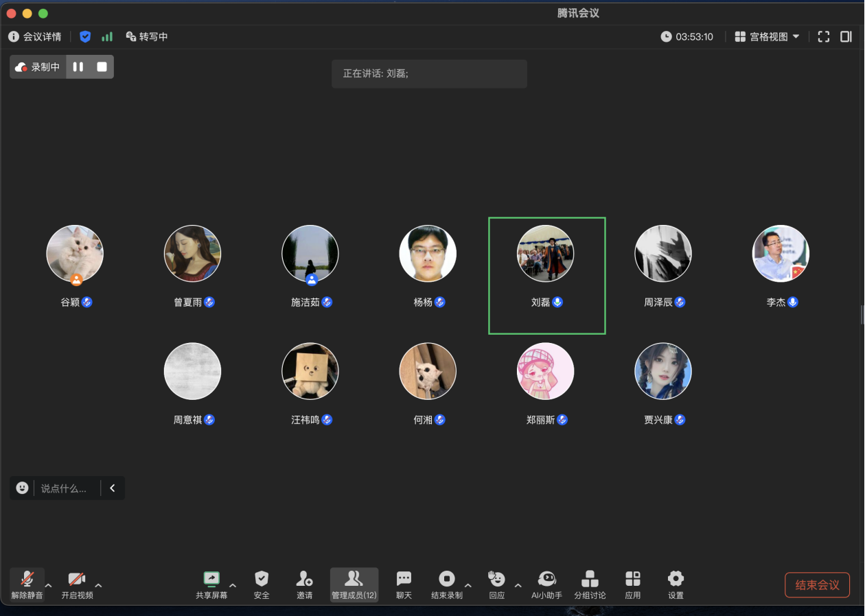The image size is (865, 616).
Task: Open the 邀请 invite icon
Action: pos(304,580)
